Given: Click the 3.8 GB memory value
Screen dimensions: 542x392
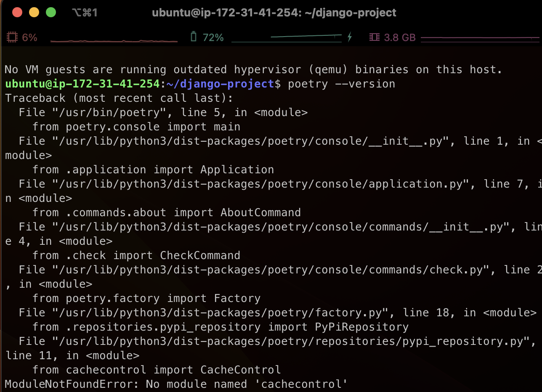Looking at the screenshot, I should 400,37.
